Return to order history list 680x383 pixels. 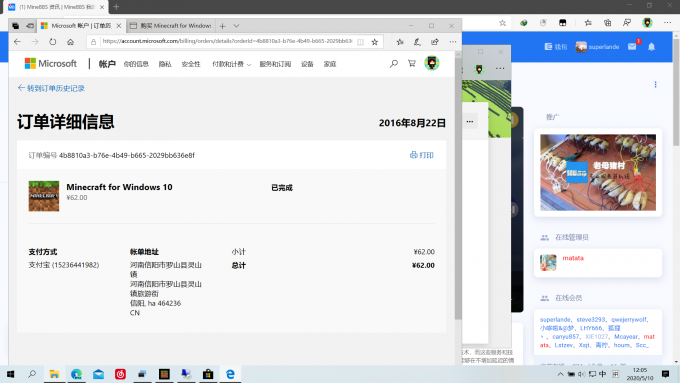pyautogui.click(x=51, y=88)
